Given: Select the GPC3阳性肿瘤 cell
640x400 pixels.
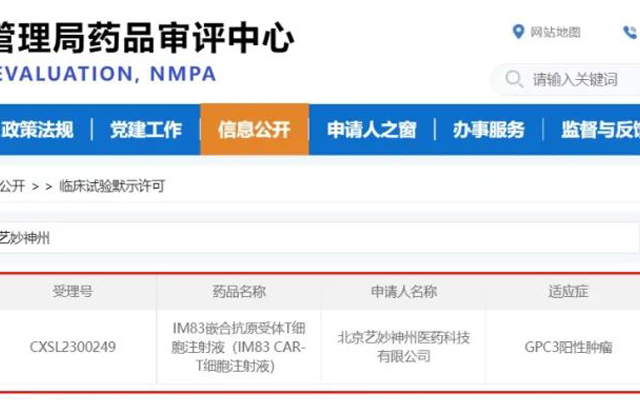Looking at the screenshot, I should tap(568, 347).
